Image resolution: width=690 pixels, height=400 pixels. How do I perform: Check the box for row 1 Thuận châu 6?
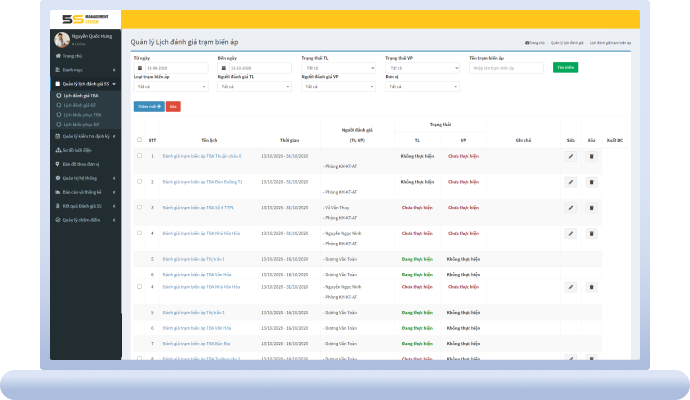(x=139, y=156)
